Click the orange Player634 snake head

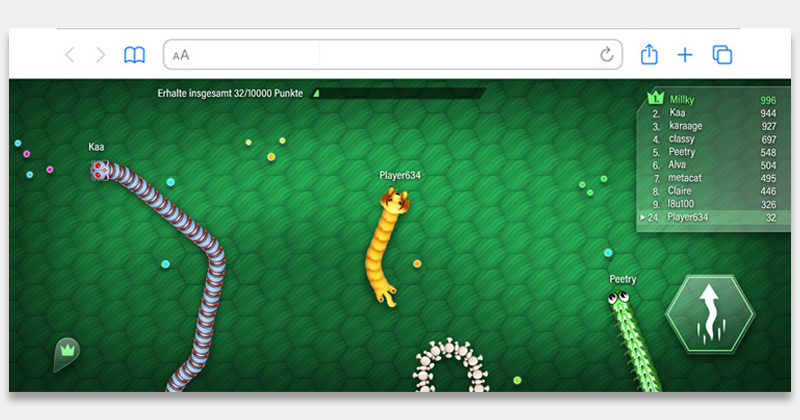pyautogui.click(x=394, y=202)
